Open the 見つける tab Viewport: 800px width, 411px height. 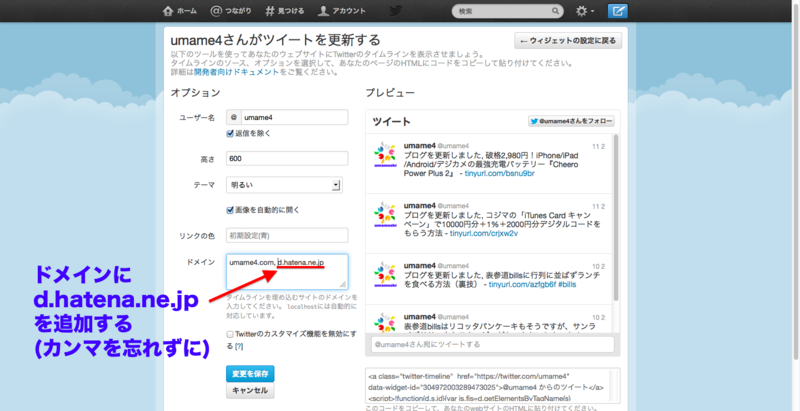click(x=285, y=11)
